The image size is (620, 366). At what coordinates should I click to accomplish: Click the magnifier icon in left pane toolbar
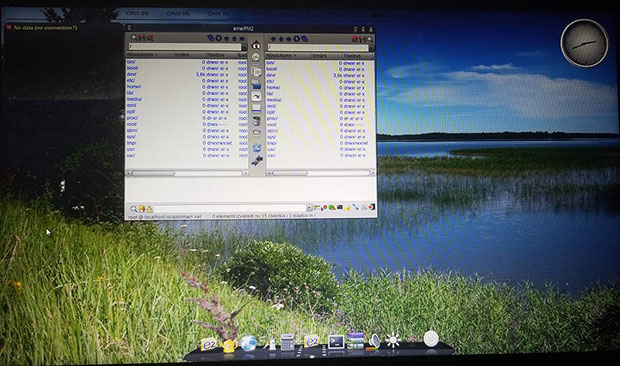coord(134,38)
